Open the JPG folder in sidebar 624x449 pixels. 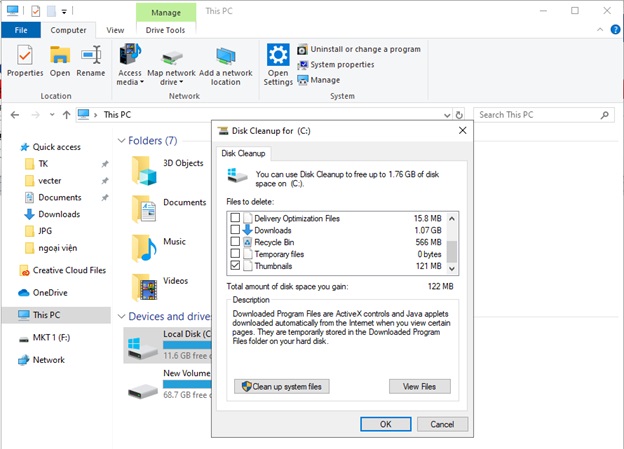[39, 231]
